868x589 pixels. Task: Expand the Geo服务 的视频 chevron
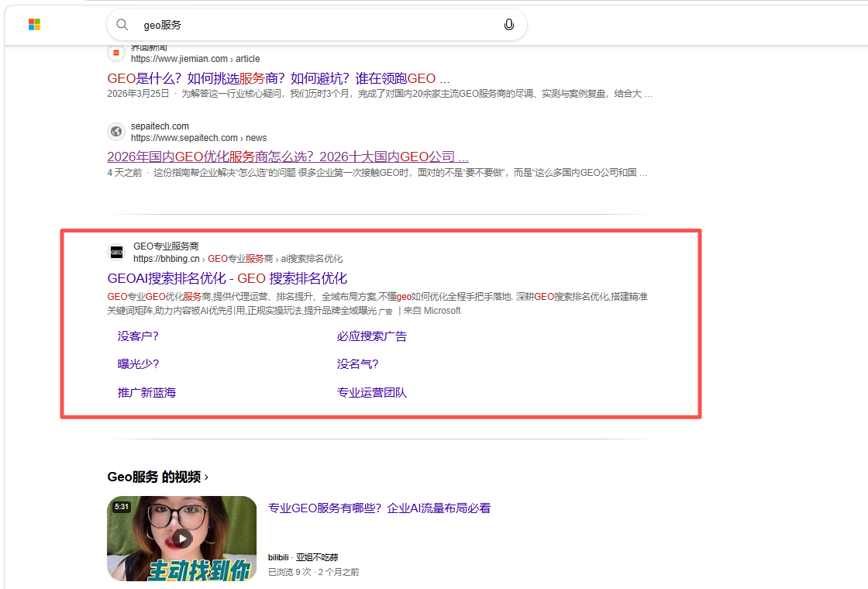tap(206, 477)
